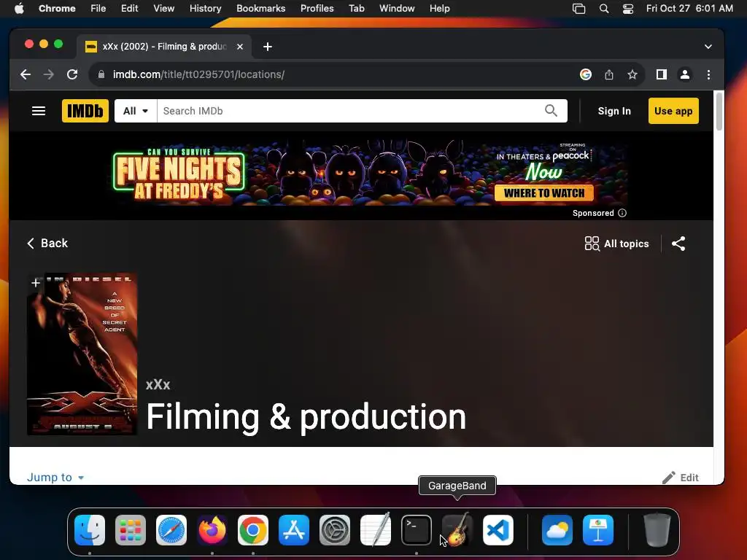Open Visual Studio Code from Dock

(498, 529)
